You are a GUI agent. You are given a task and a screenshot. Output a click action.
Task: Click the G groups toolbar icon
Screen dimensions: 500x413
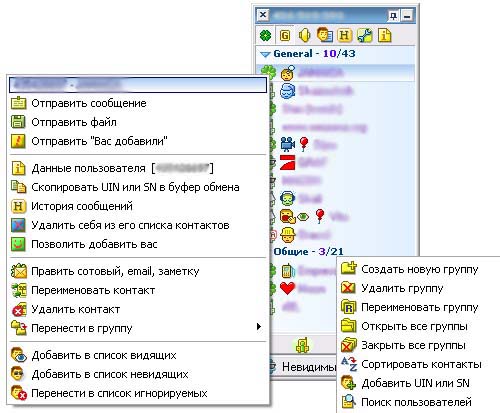285,35
